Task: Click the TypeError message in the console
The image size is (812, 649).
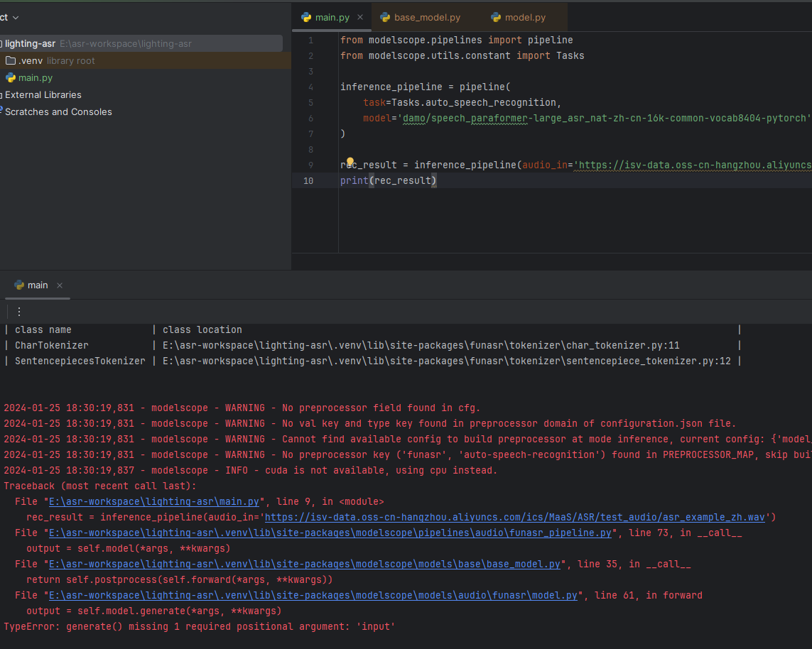Action: 200,626
